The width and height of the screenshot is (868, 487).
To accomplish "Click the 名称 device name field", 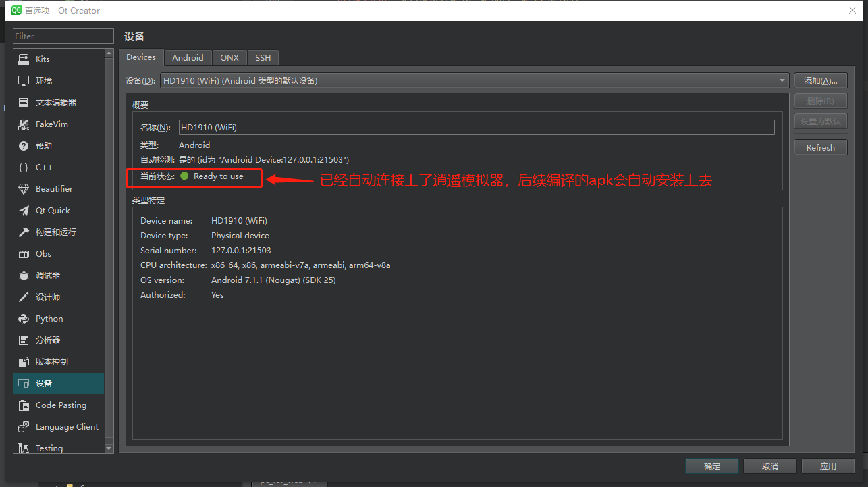I will click(477, 127).
